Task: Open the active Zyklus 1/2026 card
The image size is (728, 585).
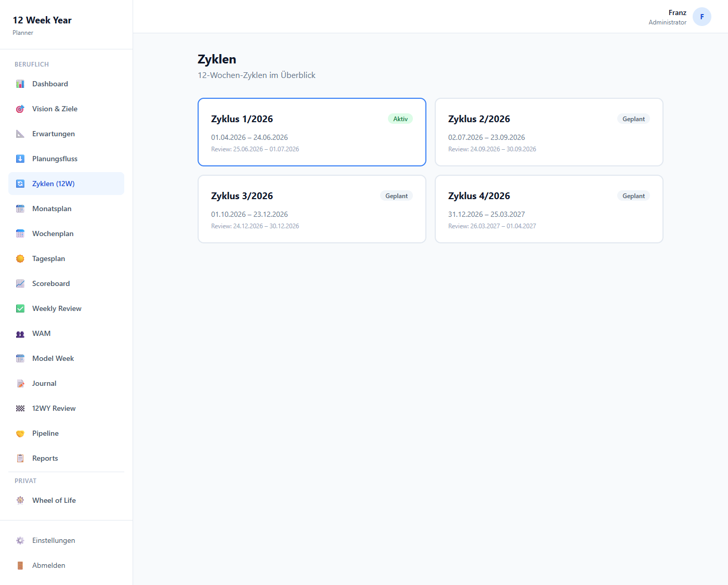Action: tap(312, 132)
